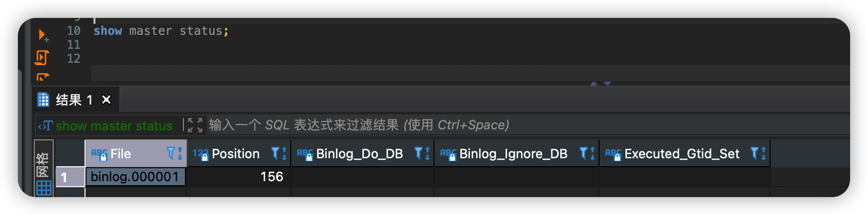The width and height of the screenshot is (868, 215).
Task: Open filter for Binlog_Do_DB column
Action: 419,153
